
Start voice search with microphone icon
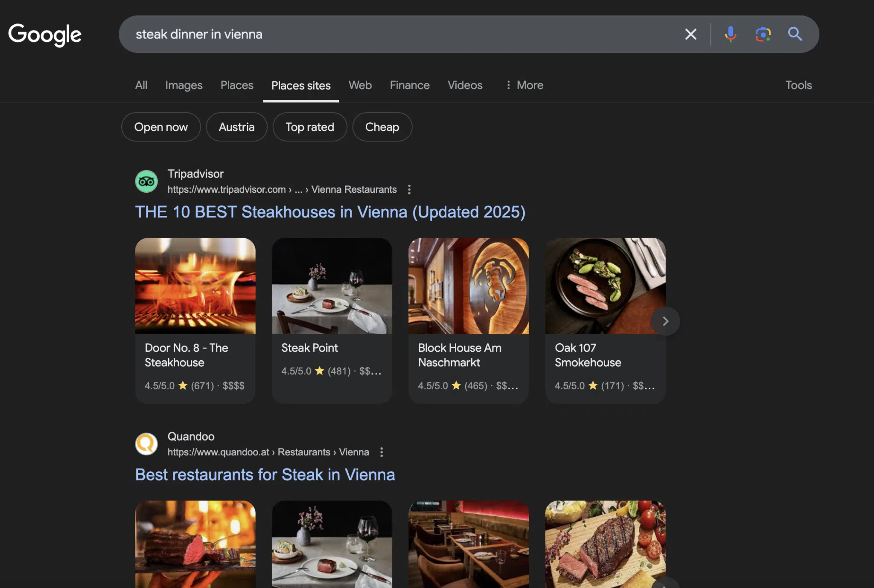tap(730, 34)
